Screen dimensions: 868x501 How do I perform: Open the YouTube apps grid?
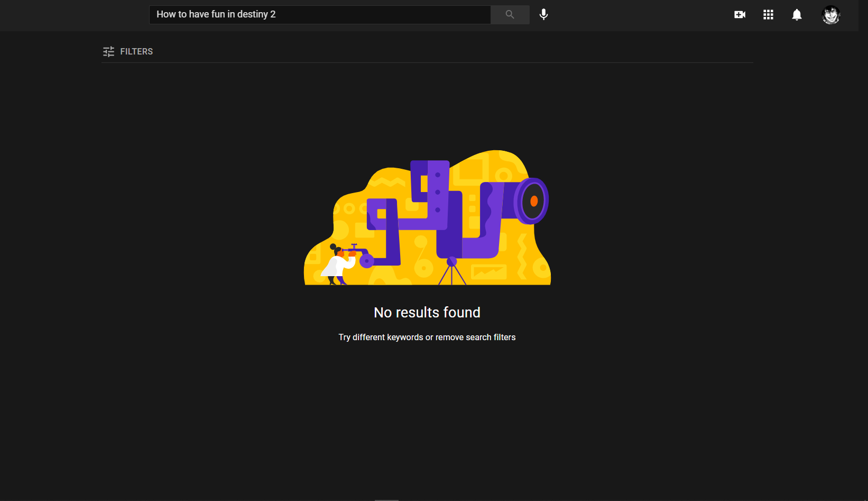[x=768, y=15]
